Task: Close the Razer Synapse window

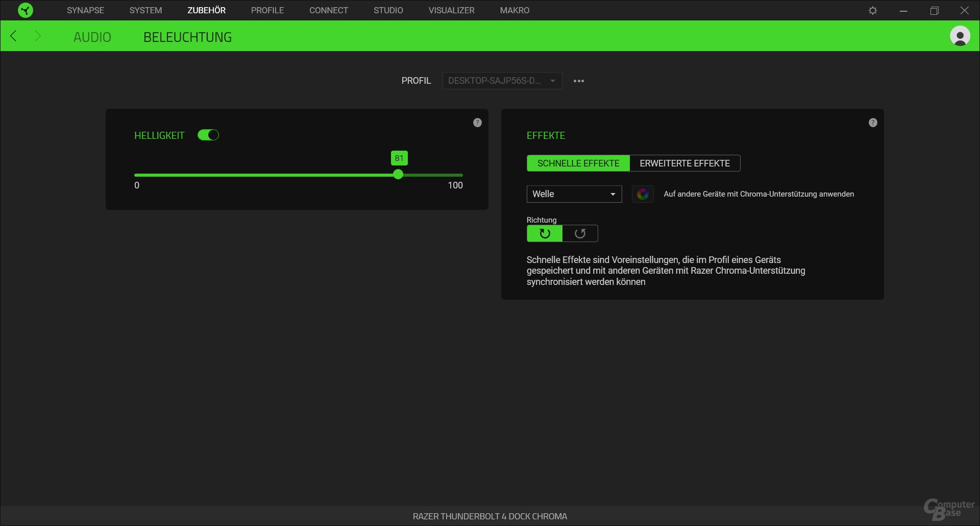Action: click(964, 10)
